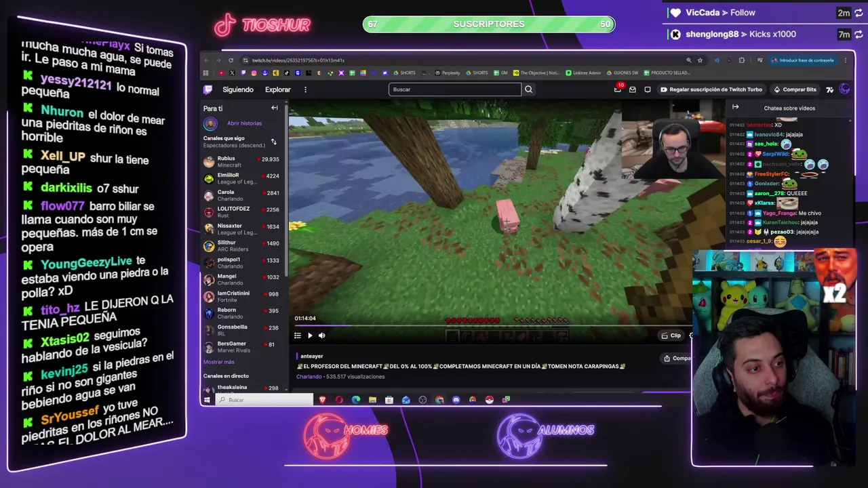Reload the browser page

[231, 60]
